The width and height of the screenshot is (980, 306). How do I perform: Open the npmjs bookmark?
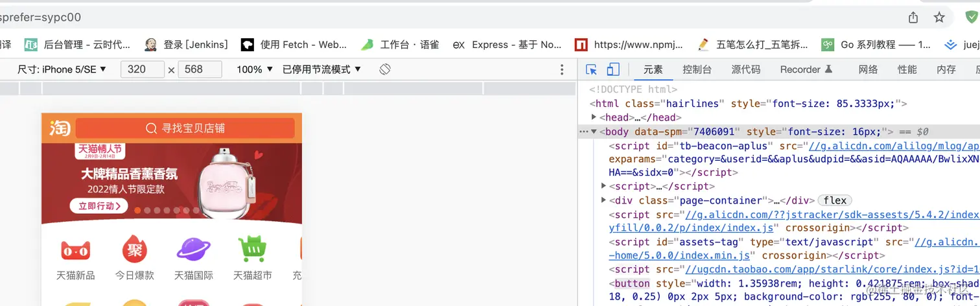[x=629, y=45]
